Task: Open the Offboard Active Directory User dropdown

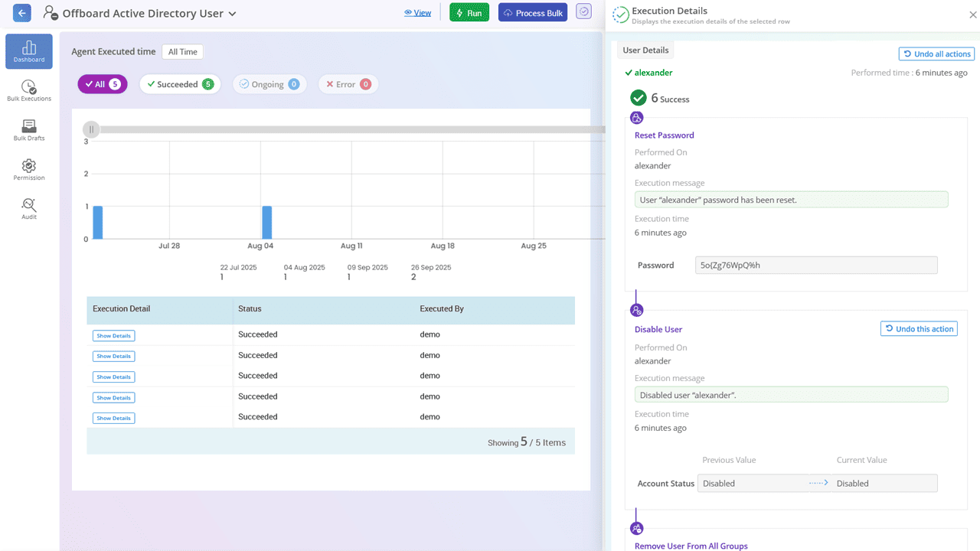Action: [232, 13]
